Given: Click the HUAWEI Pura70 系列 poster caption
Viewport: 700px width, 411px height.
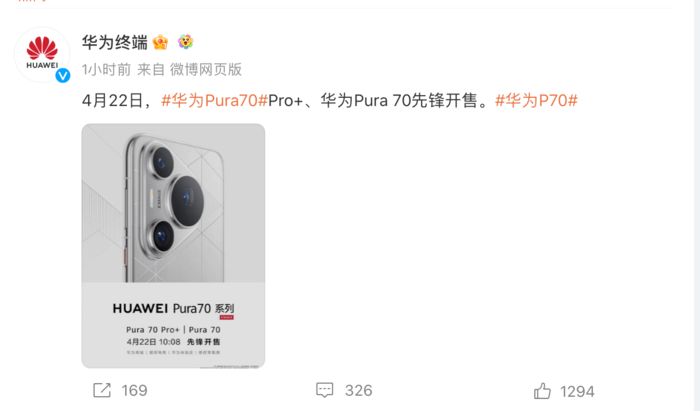Looking at the screenshot, I should tap(173, 308).
